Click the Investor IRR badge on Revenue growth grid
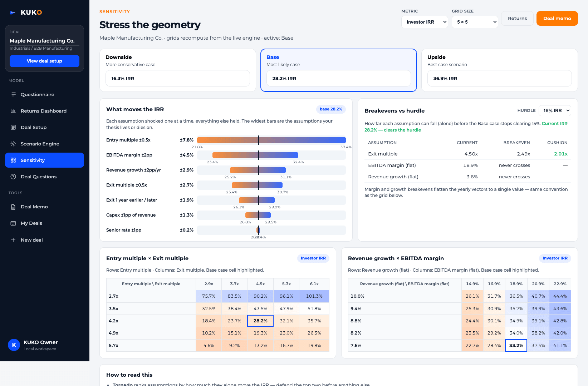This screenshot has width=588, height=386. 555,258
